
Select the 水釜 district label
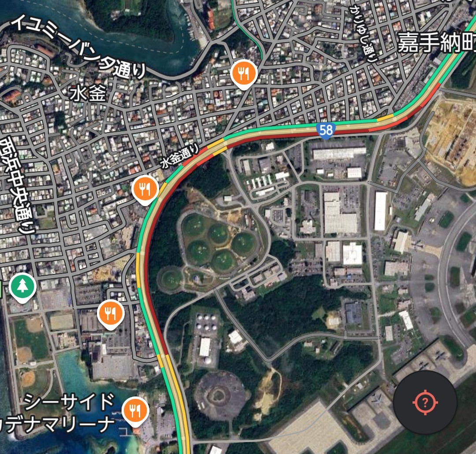tap(89, 93)
